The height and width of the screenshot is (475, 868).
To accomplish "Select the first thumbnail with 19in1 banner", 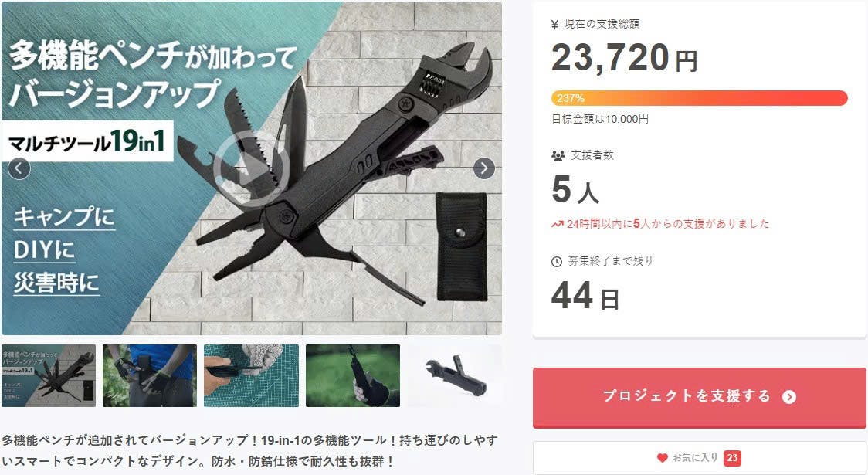I will (x=49, y=375).
